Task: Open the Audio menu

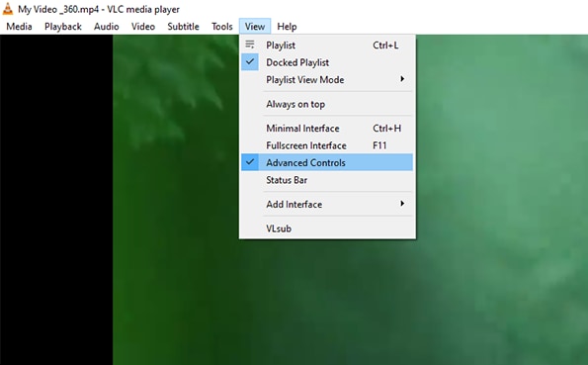Action: point(107,27)
